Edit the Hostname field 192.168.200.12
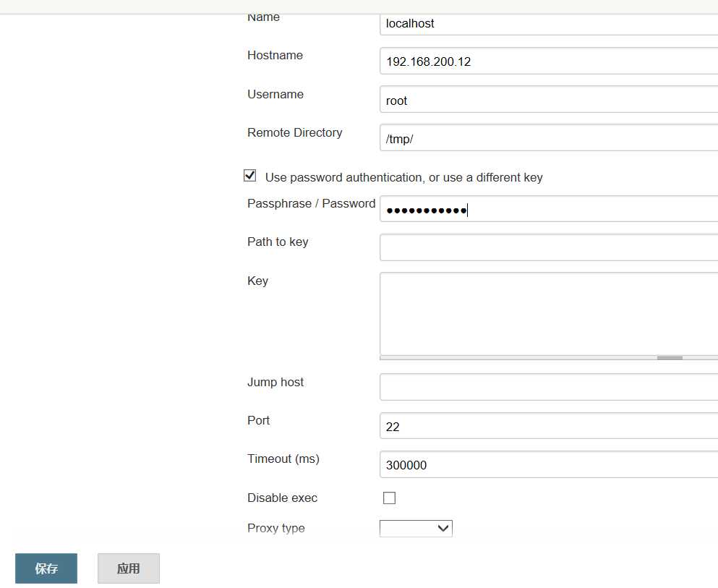 549,61
